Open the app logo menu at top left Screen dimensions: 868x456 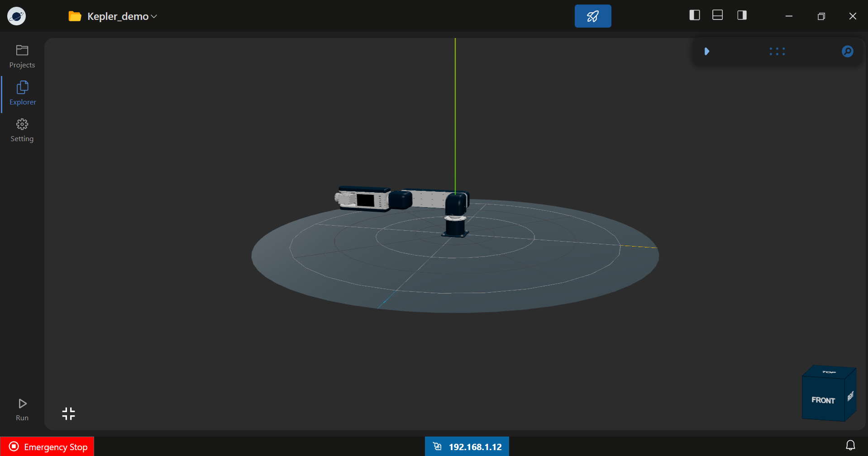(x=16, y=16)
